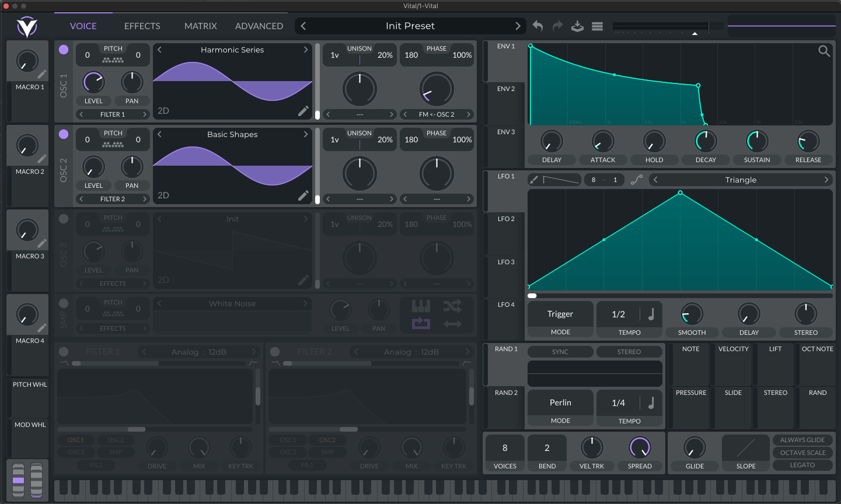The image size is (841, 504).
Task: Go to previous preset with left arrow
Action: click(303, 26)
